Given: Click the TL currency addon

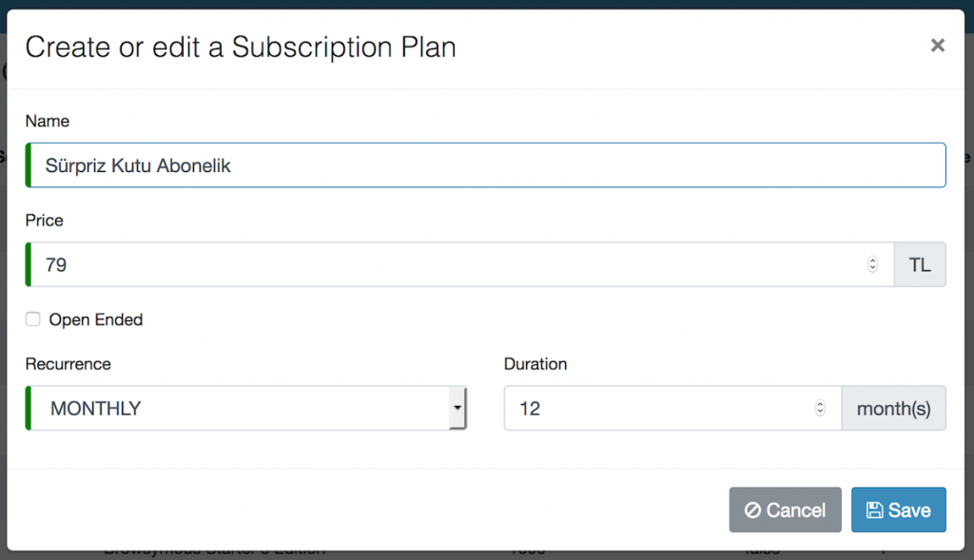Looking at the screenshot, I should coord(920,264).
